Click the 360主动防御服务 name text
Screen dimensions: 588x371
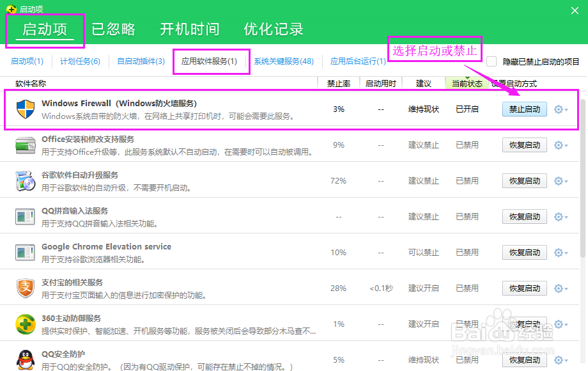tap(71, 318)
